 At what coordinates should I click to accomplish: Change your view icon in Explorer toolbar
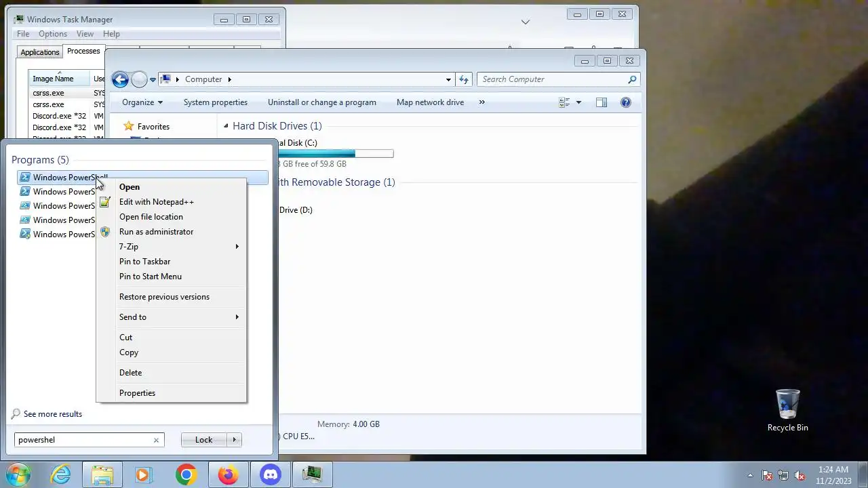coord(564,102)
